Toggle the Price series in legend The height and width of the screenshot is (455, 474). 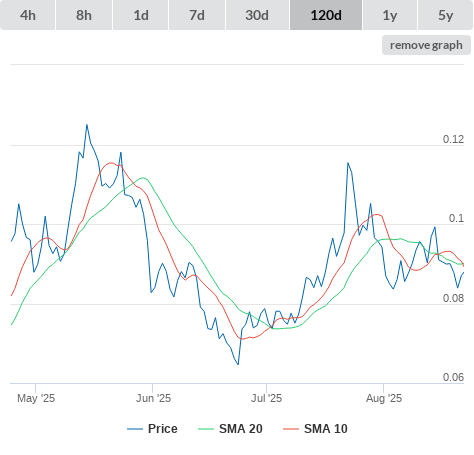[152, 429]
